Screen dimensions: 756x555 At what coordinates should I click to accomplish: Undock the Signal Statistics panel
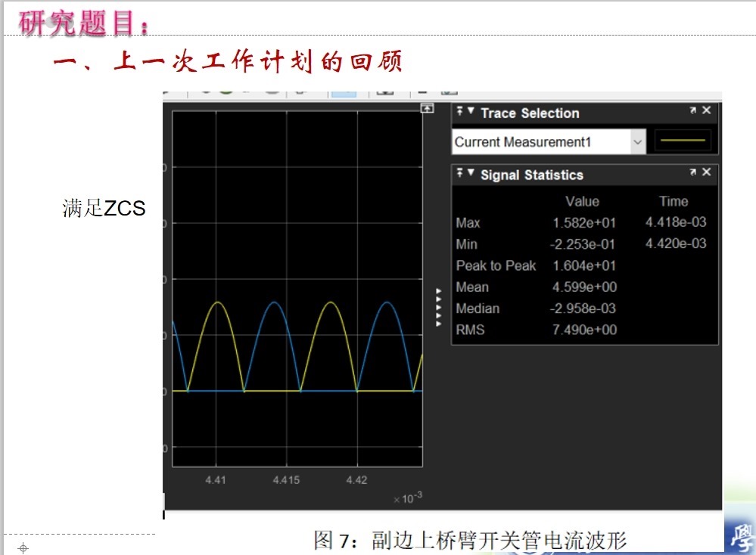(693, 172)
